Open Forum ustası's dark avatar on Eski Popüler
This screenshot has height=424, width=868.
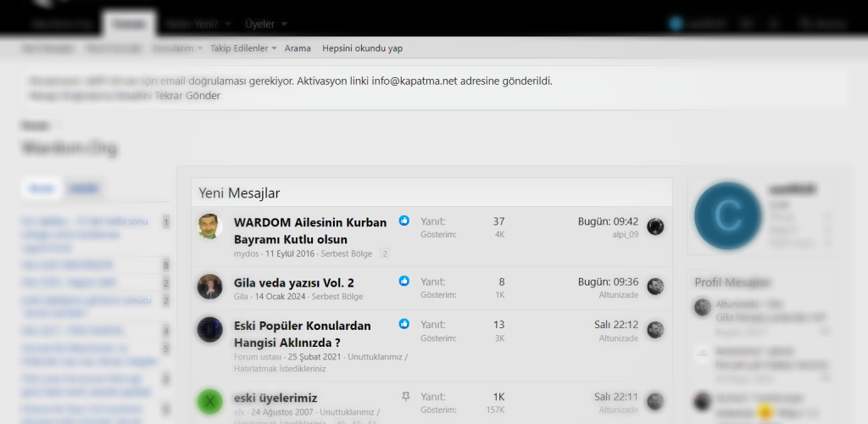coord(210,329)
